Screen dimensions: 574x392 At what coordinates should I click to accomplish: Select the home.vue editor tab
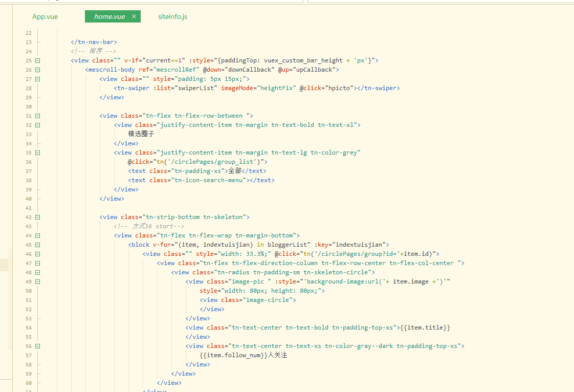pyautogui.click(x=109, y=16)
